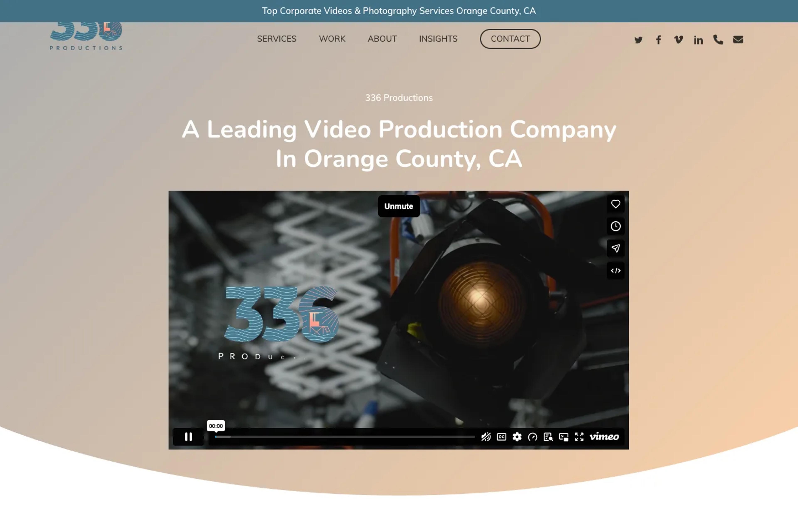This screenshot has width=798, height=532.
Task: Open the Twitter profile icon
Action: pos(638,40)
